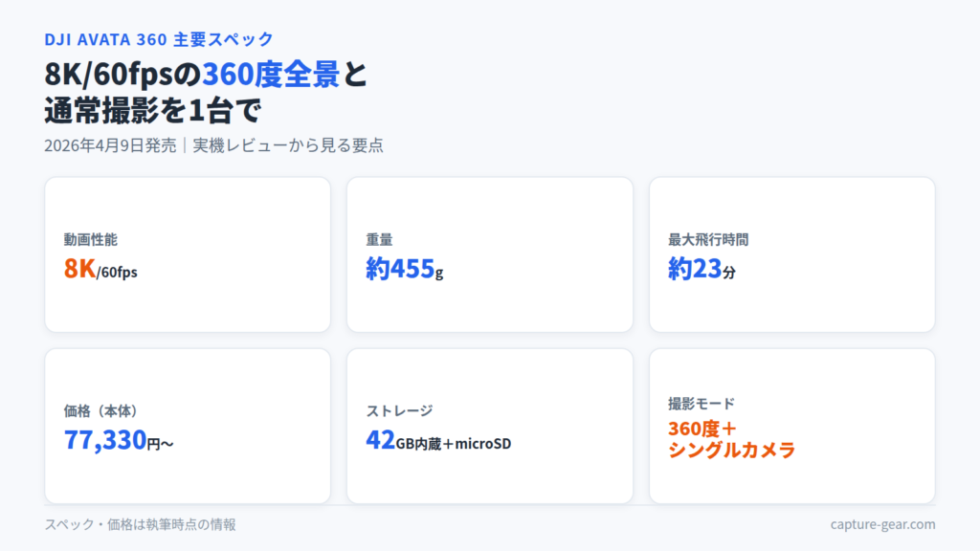Click the '42GB内蔵＋microSD' value
The height and width of the screenshot is (551, 980).
[x=438, y=440]
